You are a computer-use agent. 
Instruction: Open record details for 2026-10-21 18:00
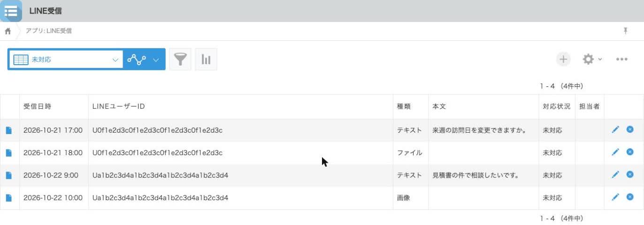point(8,153)
